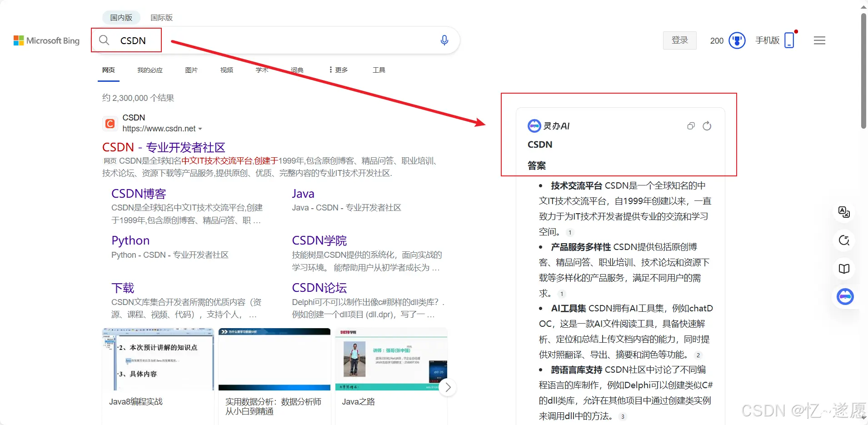Image resolution: width=868 pixels, height=425 pixels.
Task: Open the 工具 options
Action: pos(379,70)
